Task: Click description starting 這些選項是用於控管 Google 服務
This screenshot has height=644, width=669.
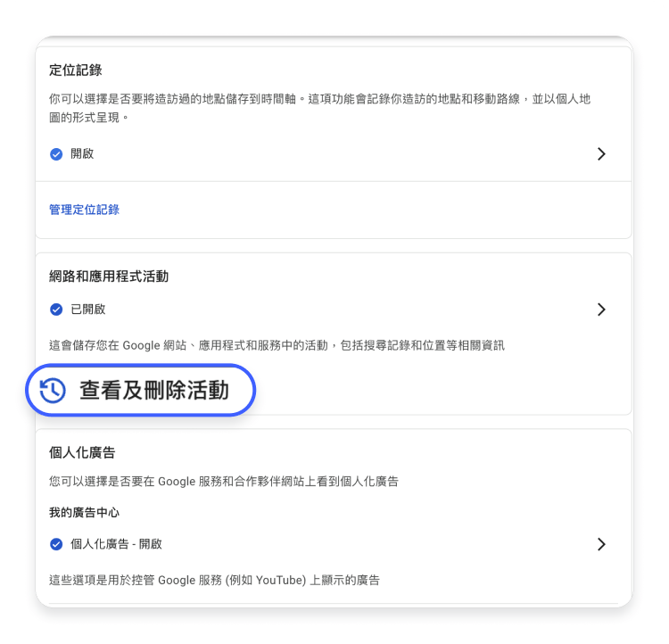Action: pyautogui.click(x=214, y=580)
